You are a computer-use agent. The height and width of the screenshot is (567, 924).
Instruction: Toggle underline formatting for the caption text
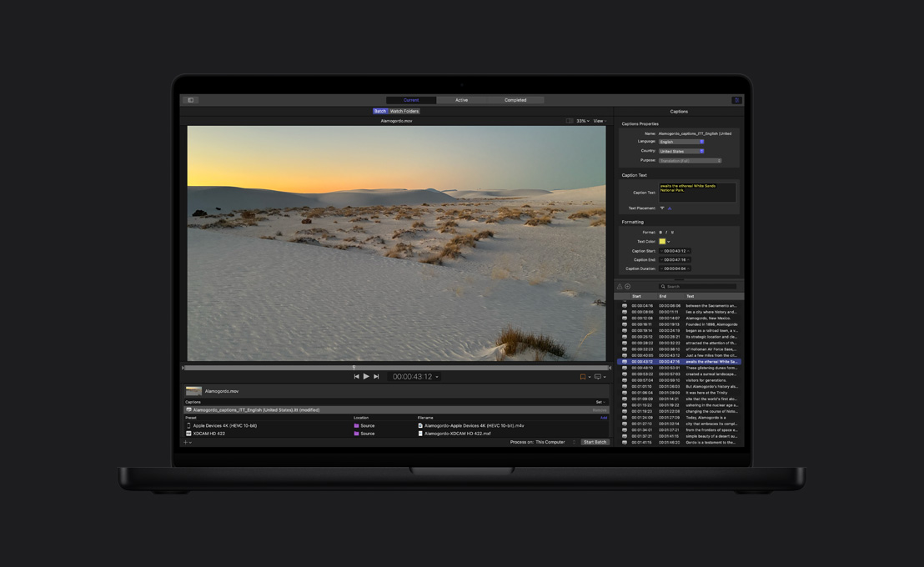[672, 233]
